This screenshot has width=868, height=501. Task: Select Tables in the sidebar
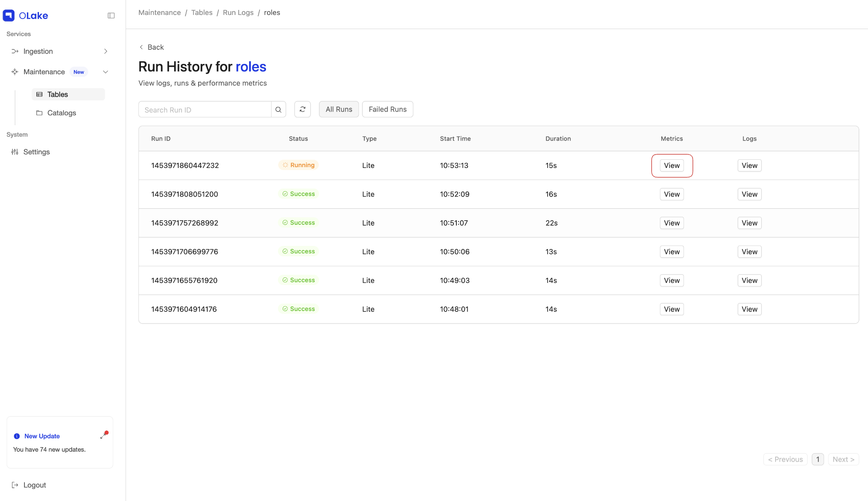click(x=57, y=94)
